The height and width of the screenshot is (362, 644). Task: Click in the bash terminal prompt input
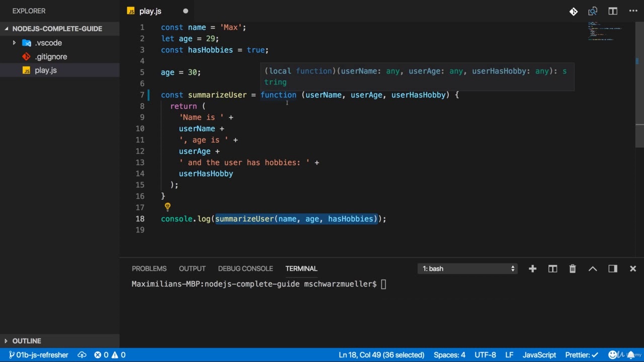[383, 284]
